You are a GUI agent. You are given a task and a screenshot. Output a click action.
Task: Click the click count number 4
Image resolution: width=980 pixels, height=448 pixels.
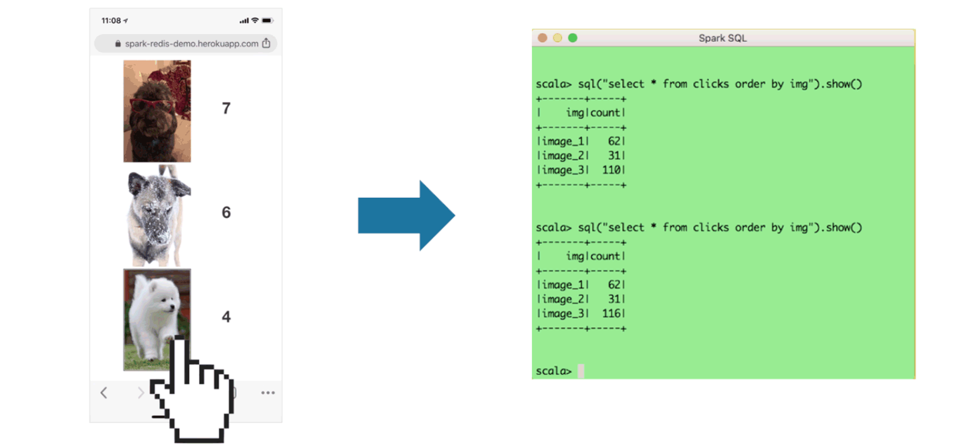point(226,316)
